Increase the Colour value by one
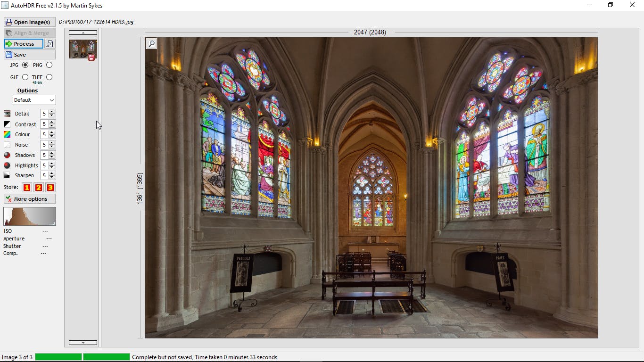This screenshot has height=362, width=644. click(52, 132)
